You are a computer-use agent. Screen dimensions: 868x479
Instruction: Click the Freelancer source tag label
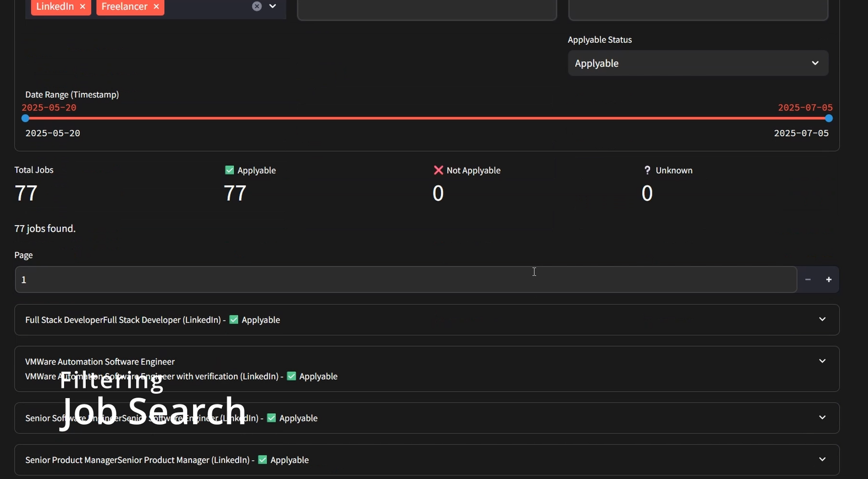point(124,7)
